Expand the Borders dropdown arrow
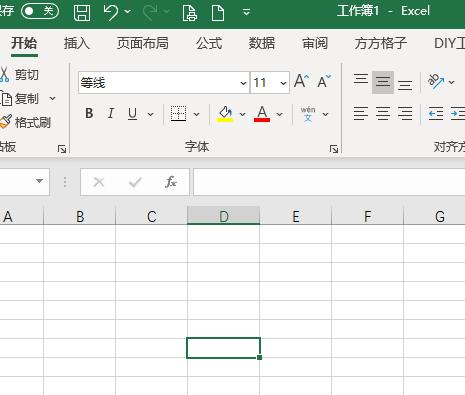 (x=196, y=114)
